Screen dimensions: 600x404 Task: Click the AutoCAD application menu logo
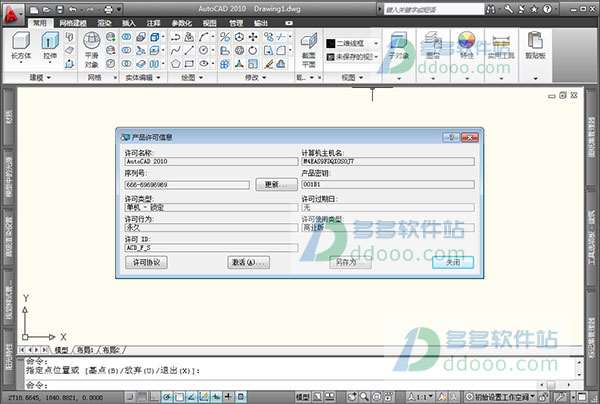[x=14, y=9]
